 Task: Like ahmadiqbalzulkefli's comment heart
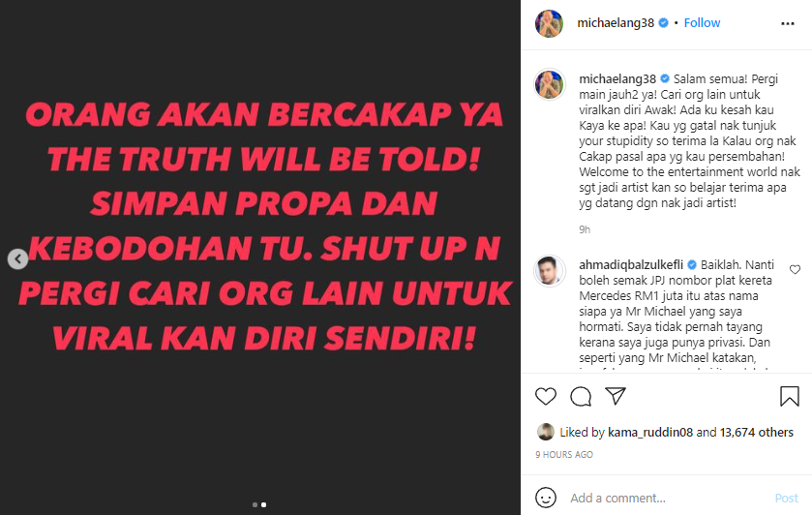pos(795,269)
